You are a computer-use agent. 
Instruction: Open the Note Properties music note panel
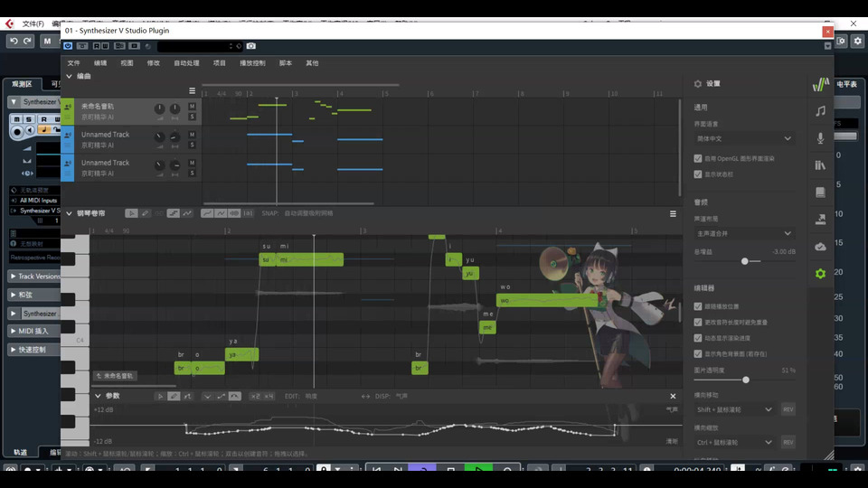tap(820, 110)
